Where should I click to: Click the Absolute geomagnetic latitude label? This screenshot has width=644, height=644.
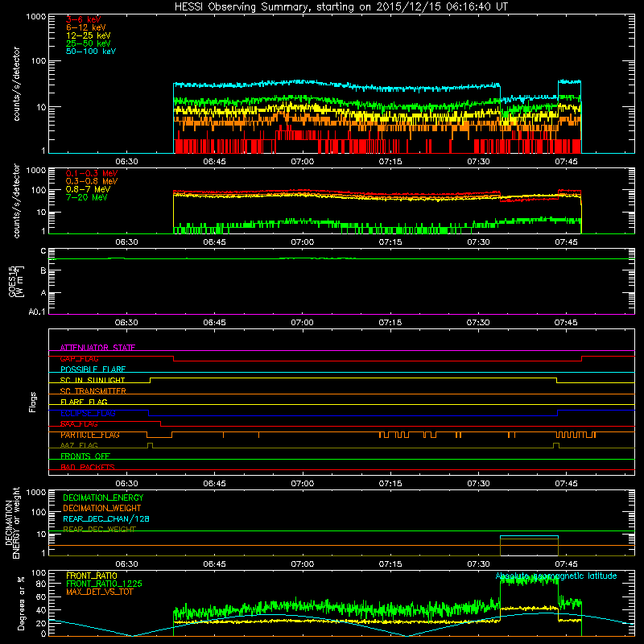(556, 576)
